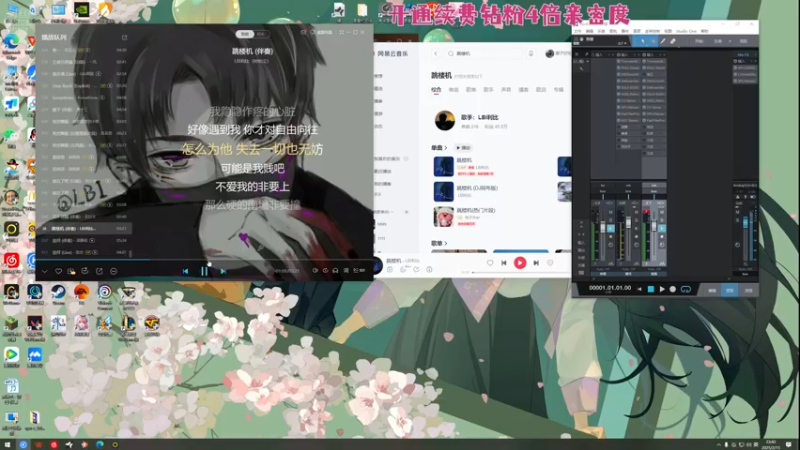Open pop-out icon beside queue title
Image resolution: width=800 pixels, height=450 pixels.
(124, 37)
